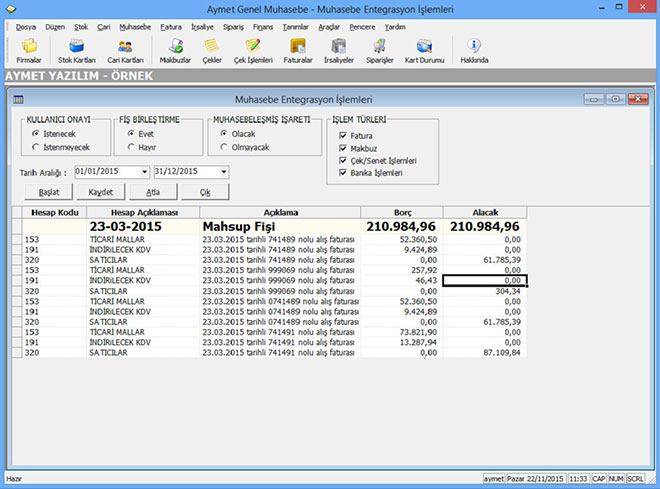Open the Araçlar menu

329,27
